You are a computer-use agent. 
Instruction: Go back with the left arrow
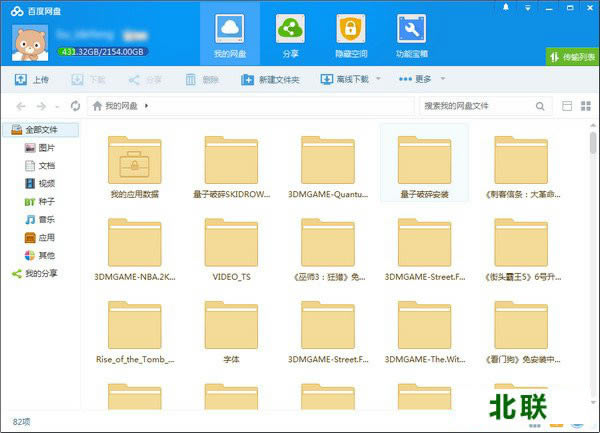[x=21, y=106]
